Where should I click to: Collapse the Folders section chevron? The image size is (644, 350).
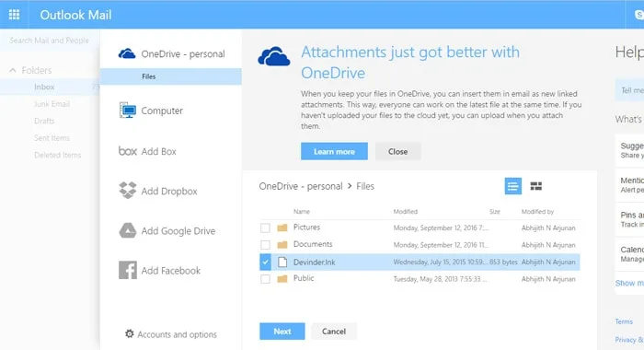(x=13, y=70)
